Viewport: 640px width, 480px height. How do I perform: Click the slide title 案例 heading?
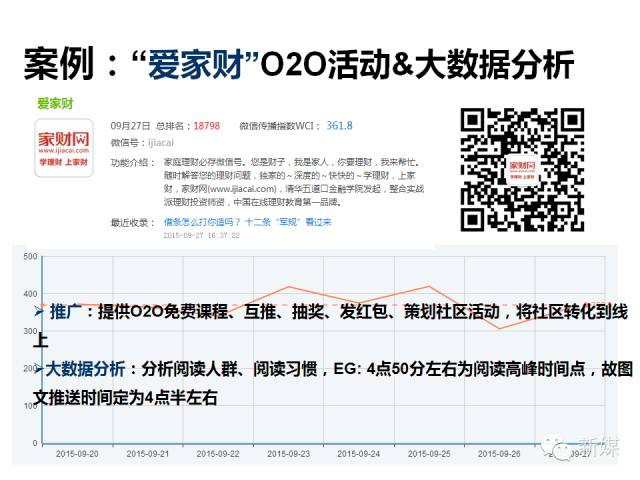tap(299, 63)
